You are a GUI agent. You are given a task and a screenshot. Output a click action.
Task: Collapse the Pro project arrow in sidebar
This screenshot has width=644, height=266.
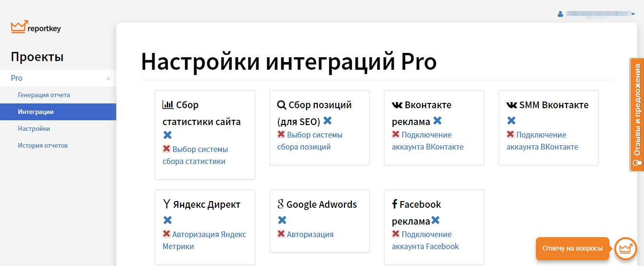(108, 78)
